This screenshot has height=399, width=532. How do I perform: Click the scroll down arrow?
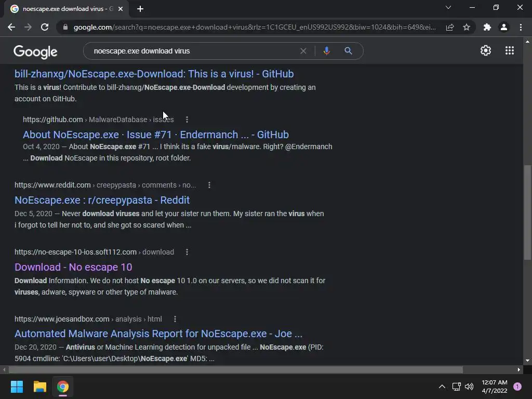pyautogui.click(x=527, y=361)
